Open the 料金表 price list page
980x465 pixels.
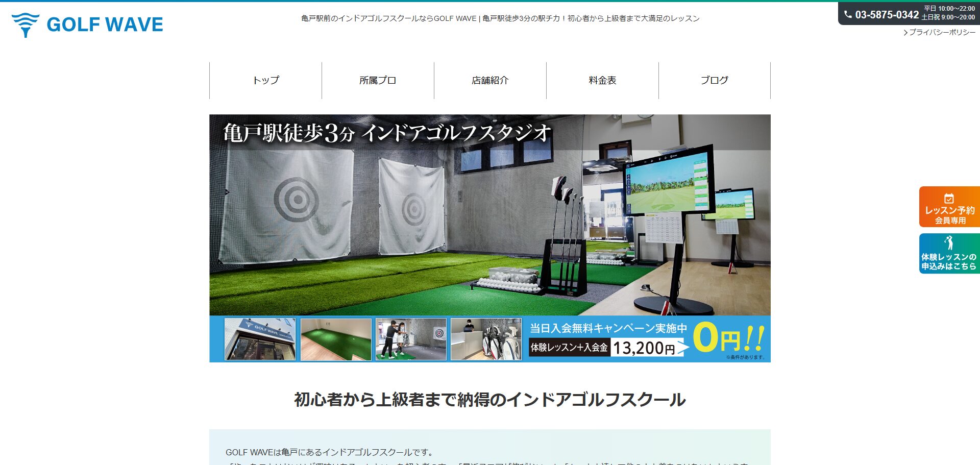coord(602,81)
